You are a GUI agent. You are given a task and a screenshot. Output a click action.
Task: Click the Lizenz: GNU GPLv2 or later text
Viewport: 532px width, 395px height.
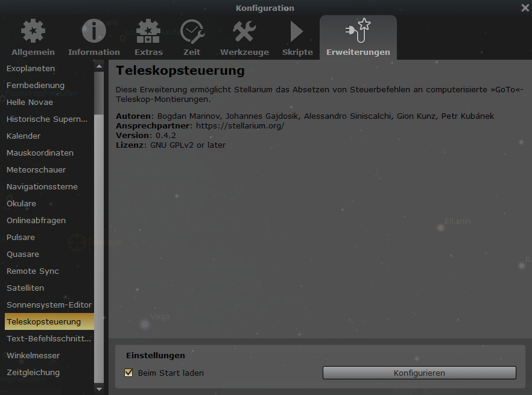[171, 145]
